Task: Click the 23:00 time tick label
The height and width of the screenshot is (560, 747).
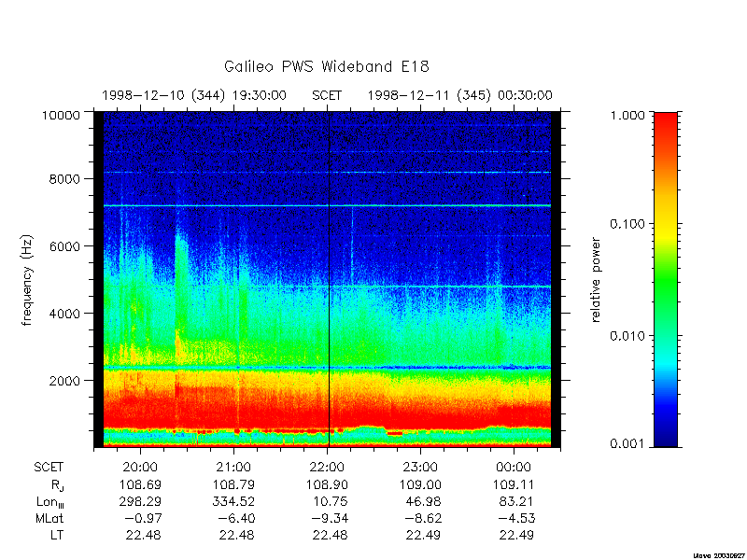Action: pos(420,468)
